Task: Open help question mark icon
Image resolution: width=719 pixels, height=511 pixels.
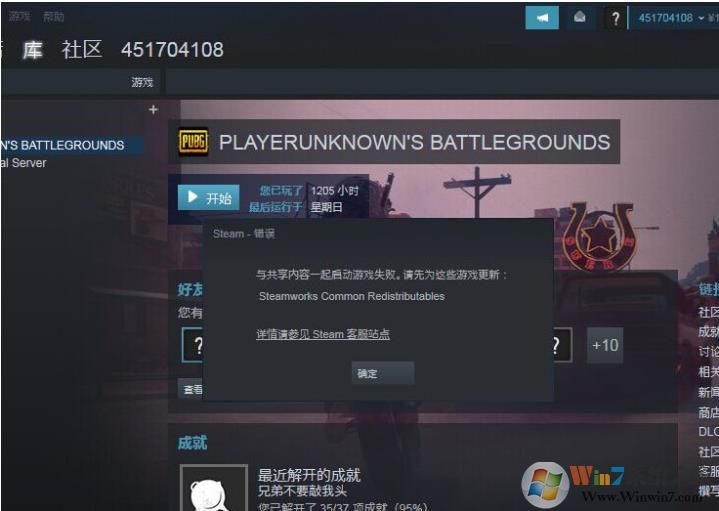Action: 615,18
